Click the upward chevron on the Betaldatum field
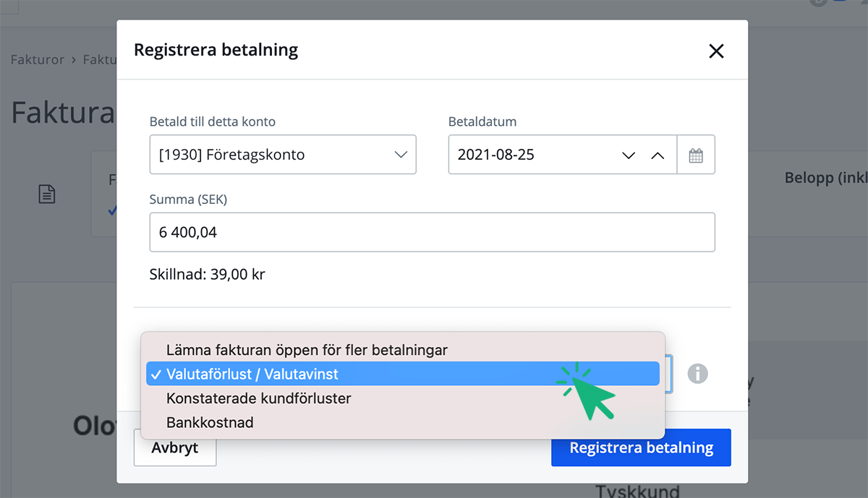This screenshot has height=498, width=868. click(x=658, y=154)
